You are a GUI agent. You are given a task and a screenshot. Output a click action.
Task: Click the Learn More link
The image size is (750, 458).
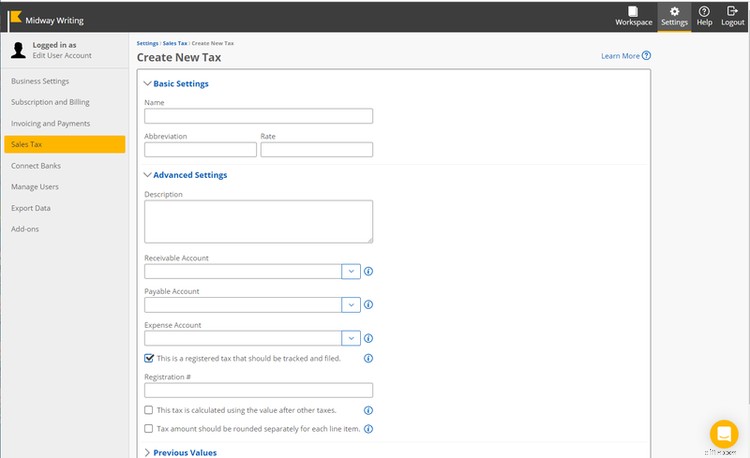[620, 56]
